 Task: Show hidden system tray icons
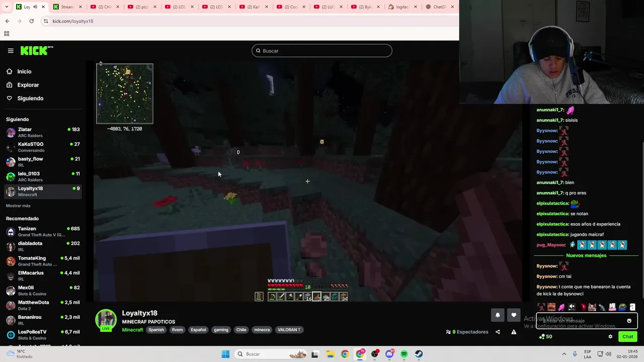pos(564,354)
